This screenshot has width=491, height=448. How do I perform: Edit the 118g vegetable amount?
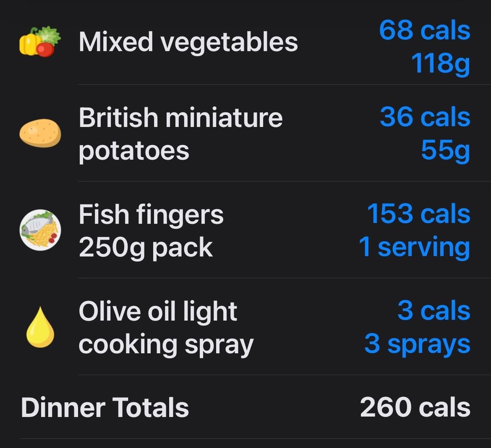(x=441, y=64)
